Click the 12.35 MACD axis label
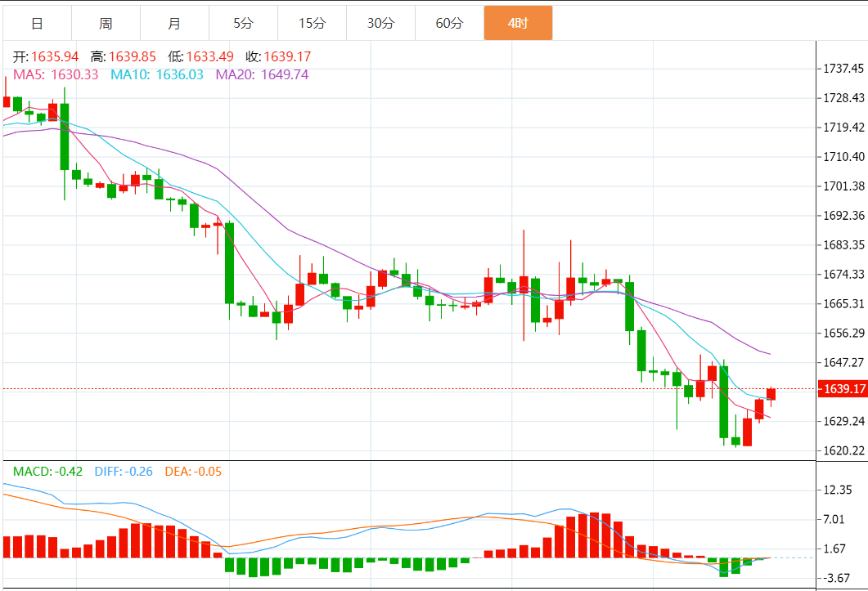The height and width of the screenshot is (591, 868). pos(838,490)
